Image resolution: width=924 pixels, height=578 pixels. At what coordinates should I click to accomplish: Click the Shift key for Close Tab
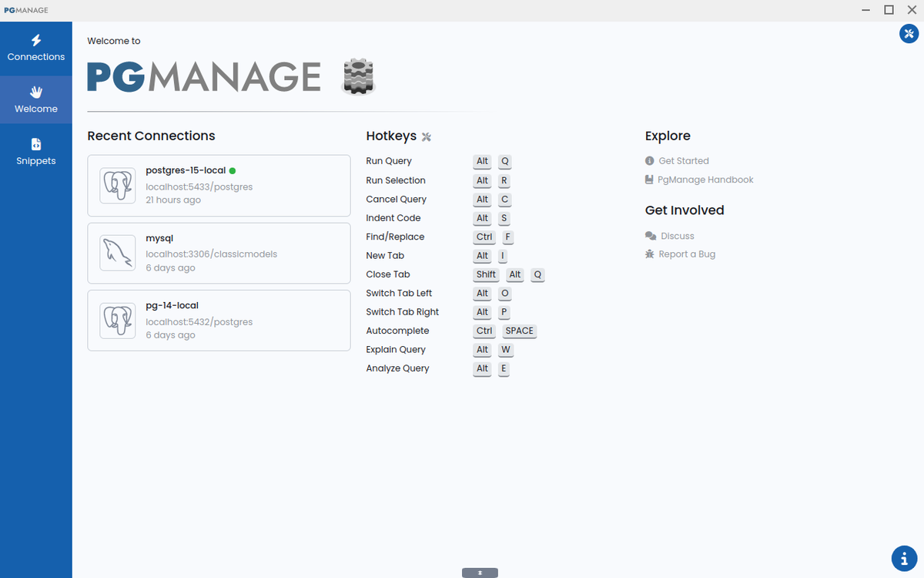coord(486,275)
